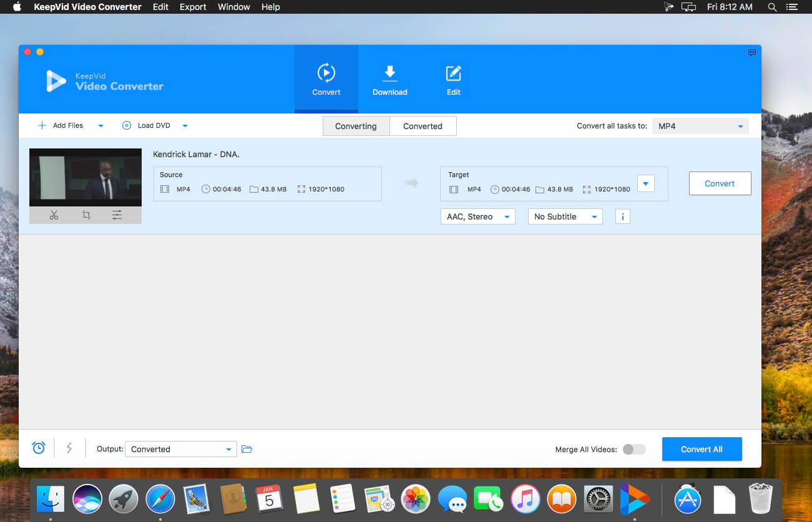Open the Export menu in menu bar
812x522 pixels.
tap(193, 7)
